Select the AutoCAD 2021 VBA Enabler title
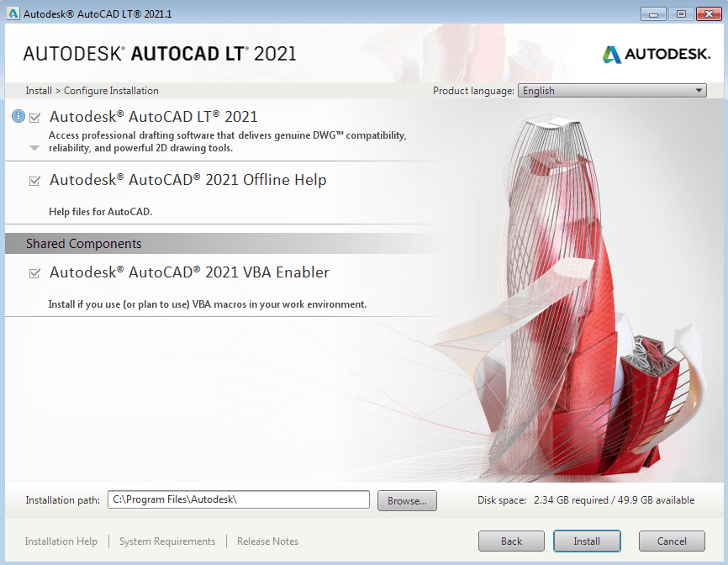 189,272
